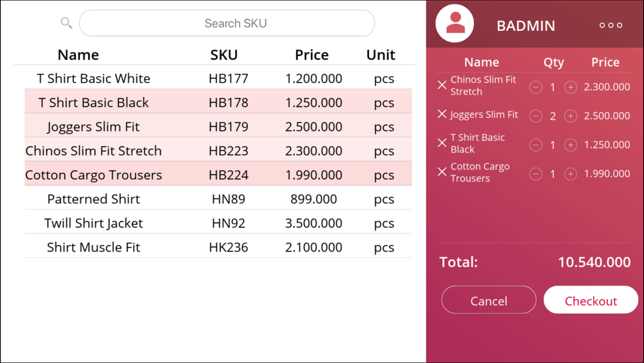Decrease quantity of T Shirt Basic Black
644x363 pixels.
[536, 145]
